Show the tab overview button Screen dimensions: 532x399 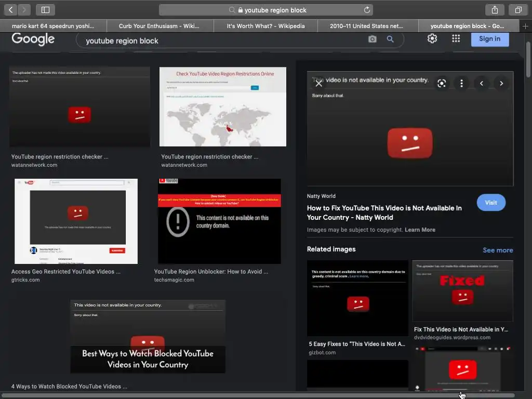[518, 10]
